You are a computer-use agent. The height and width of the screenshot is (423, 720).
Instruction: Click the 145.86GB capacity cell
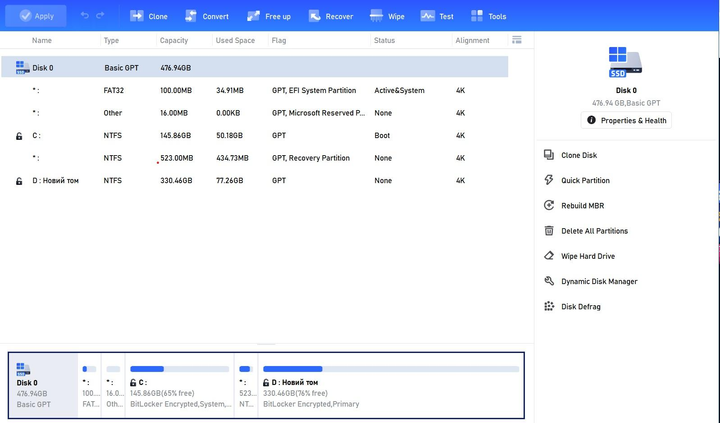tap(175, 135)
